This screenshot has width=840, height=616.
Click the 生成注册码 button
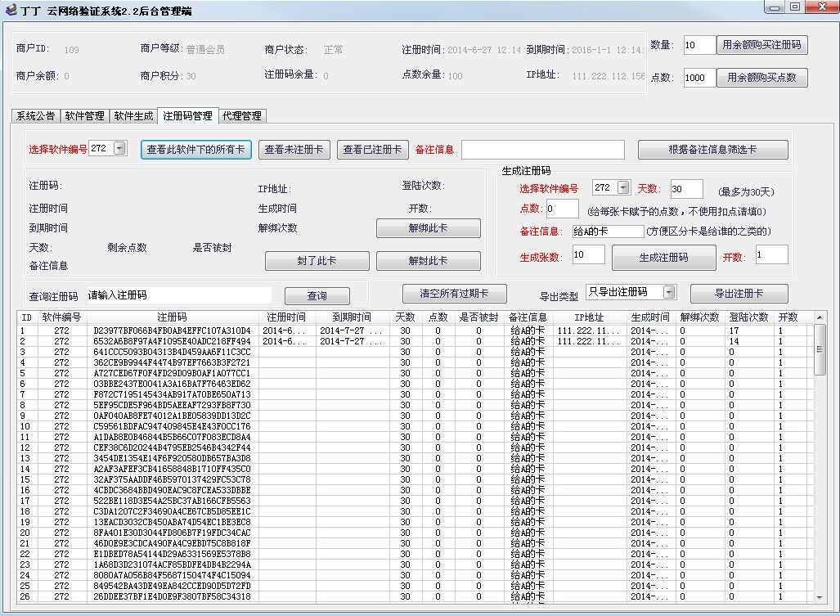click(664, 258)
